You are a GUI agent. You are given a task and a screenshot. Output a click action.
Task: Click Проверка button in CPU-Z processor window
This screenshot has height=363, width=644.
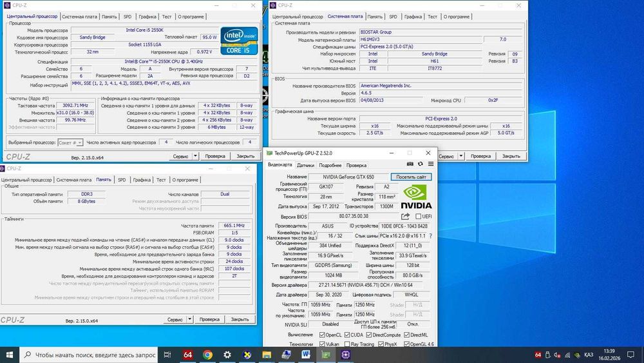215,156
